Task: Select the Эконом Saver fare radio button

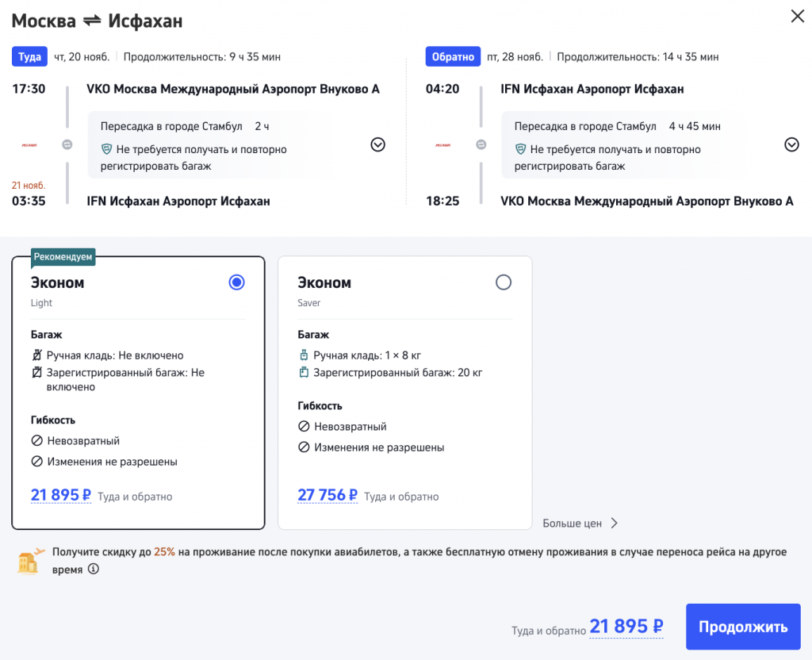Action: (503, 282)
